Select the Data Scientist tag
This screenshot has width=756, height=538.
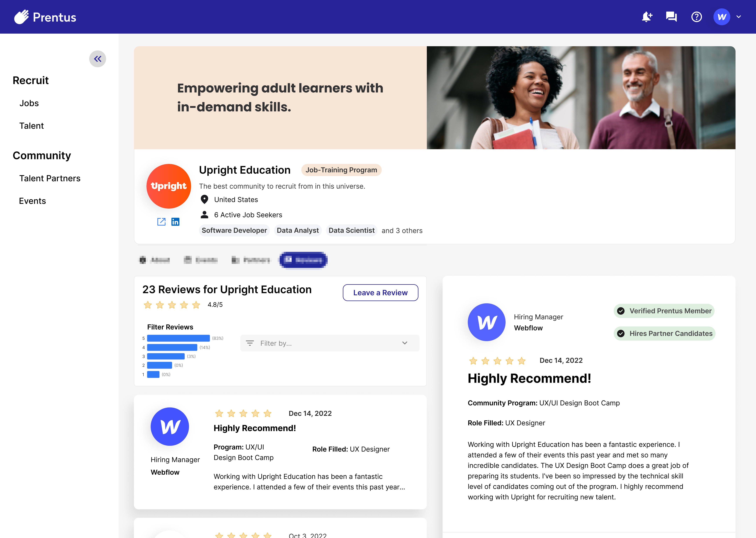click(x=351, y=230)
